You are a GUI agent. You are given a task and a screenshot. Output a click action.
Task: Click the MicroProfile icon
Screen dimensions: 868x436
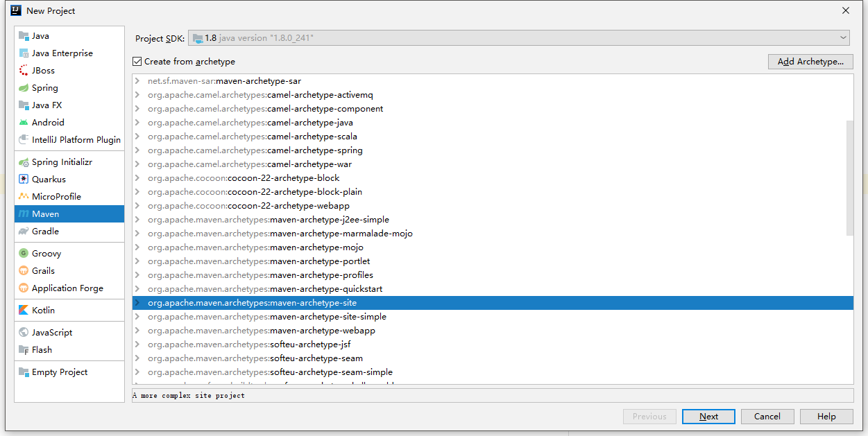pos(24,197)
